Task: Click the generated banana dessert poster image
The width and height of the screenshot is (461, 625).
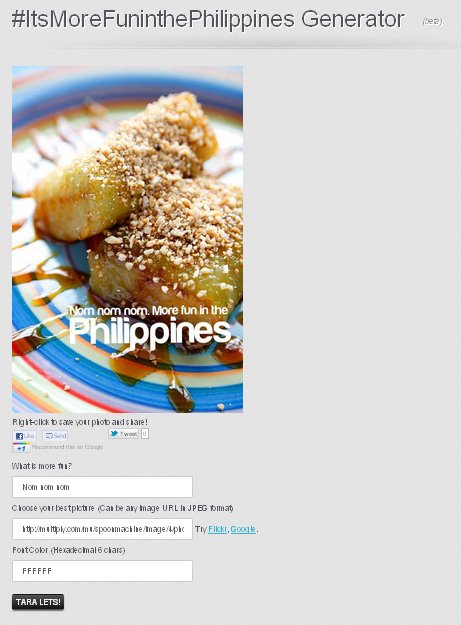Action: pyautogui.click(x=128, y=239)
